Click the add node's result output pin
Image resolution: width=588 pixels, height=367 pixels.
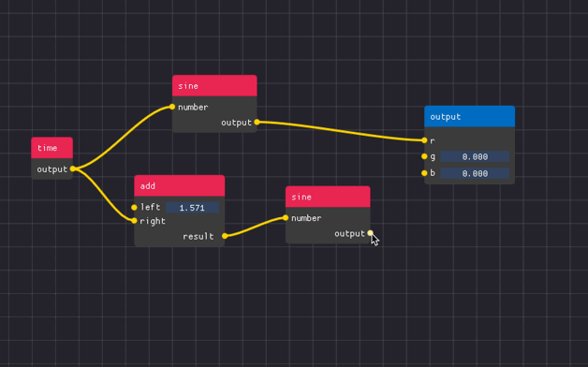coord(225,236)
